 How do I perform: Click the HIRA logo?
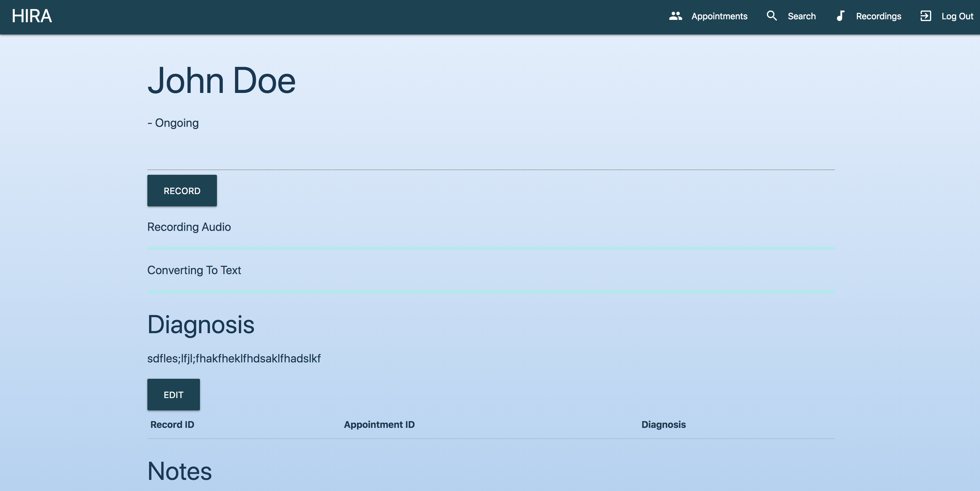(32, 16)
